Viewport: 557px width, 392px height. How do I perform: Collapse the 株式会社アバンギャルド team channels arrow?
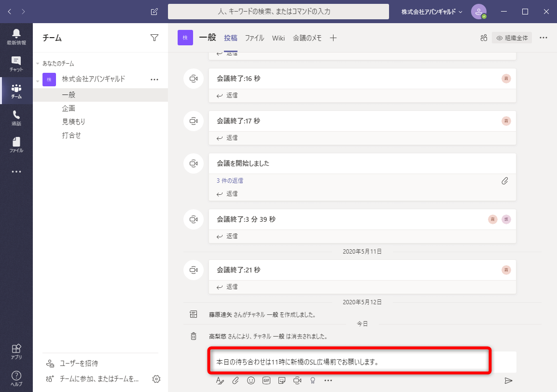pos(38,81)
